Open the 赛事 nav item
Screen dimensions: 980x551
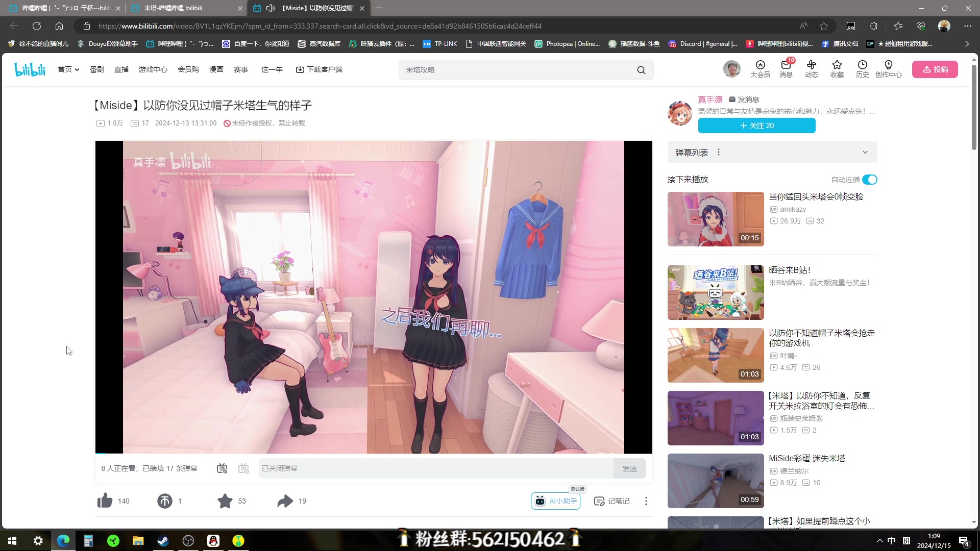click(241, 69)
